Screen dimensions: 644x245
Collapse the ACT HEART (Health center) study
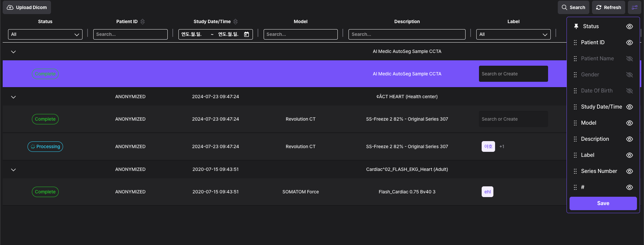click(x=13, y=97)
